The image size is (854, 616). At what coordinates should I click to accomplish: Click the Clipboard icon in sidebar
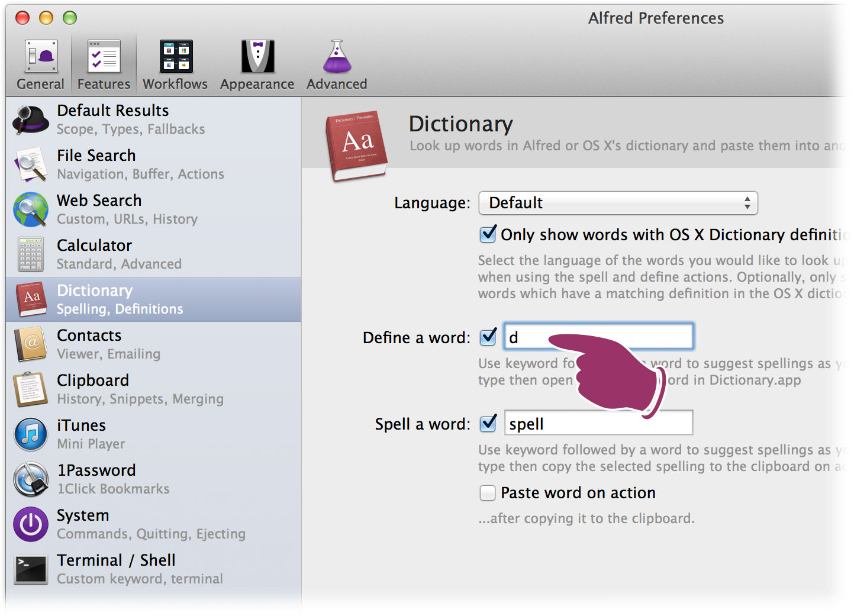point(31,389)
